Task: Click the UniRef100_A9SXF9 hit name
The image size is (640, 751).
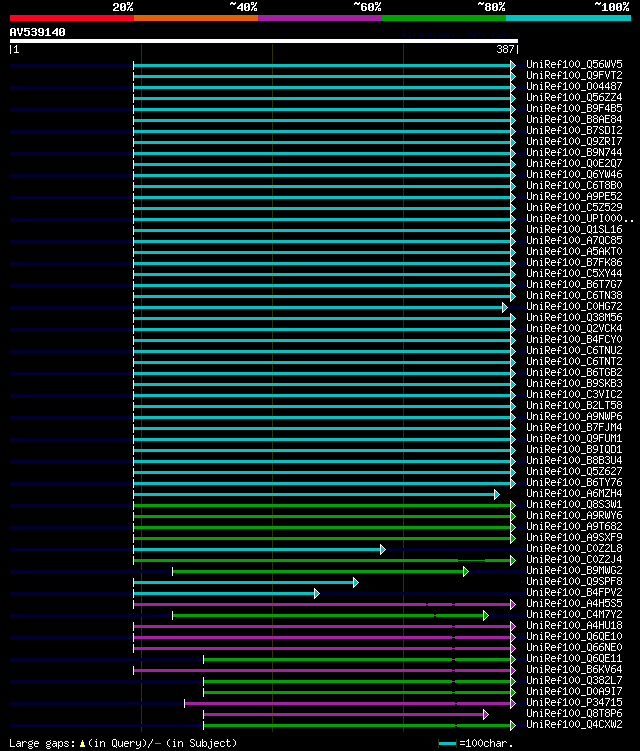Action: [x=574, y=538]
